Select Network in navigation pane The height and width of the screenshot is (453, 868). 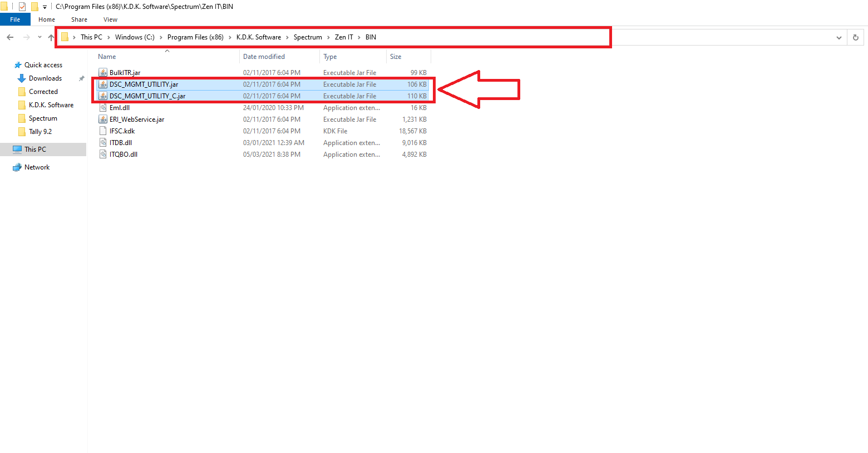(37, 167)
